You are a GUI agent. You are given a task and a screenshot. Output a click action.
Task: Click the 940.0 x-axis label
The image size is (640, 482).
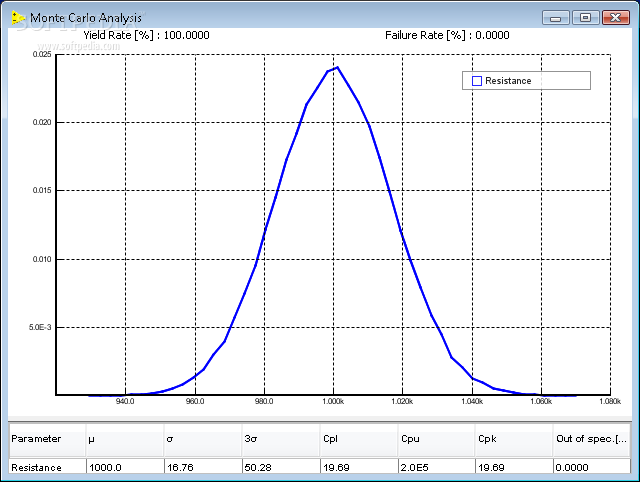[x=125, y=402]
